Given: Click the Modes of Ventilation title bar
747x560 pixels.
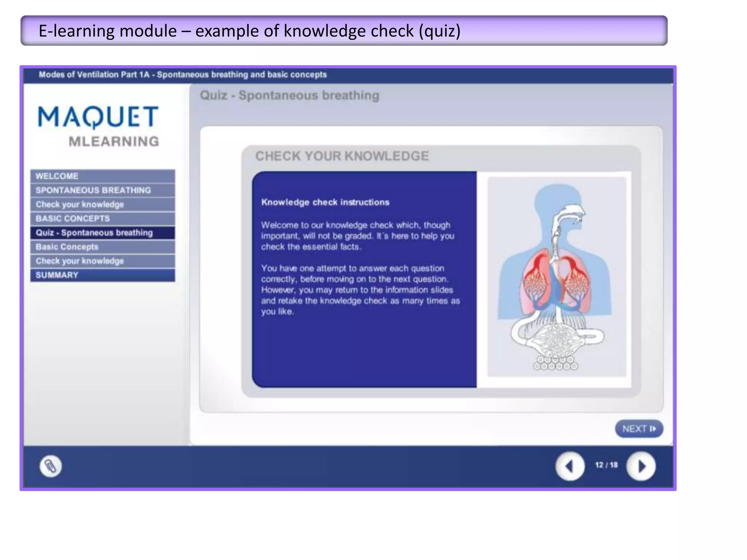Looking at the screenshot, I should pyautogui.click(x=183, y=75).
